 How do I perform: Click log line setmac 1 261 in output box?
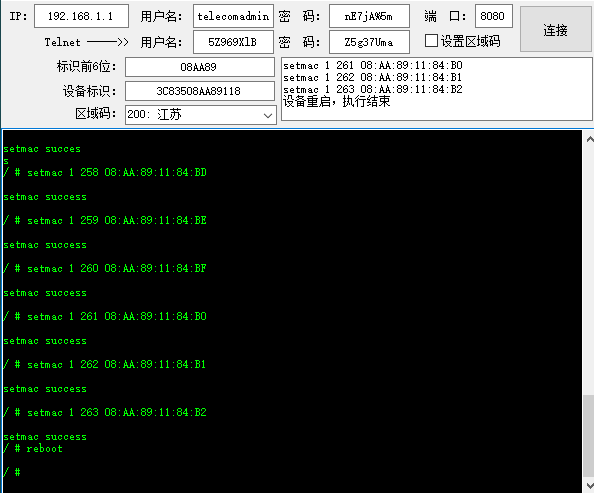pos(373,65)
